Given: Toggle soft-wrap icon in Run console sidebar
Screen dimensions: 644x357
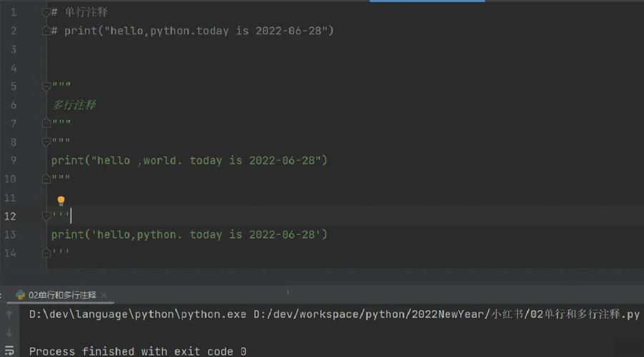Looking at the screenshot, I should (x=9, y=350).
